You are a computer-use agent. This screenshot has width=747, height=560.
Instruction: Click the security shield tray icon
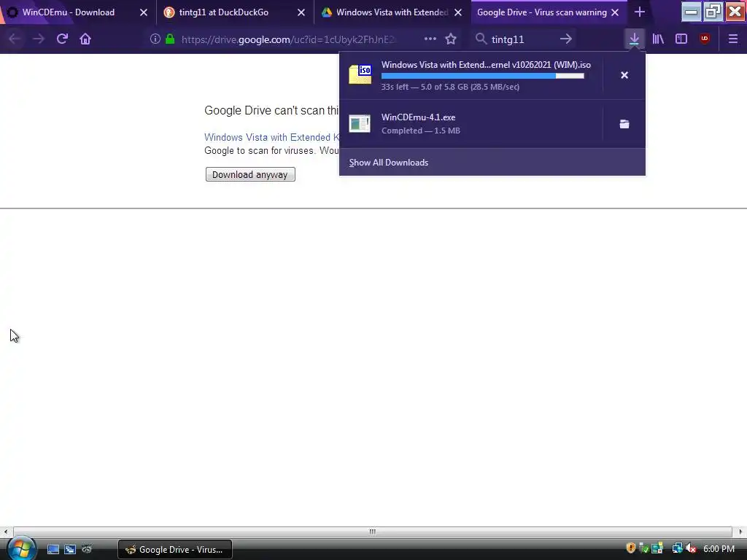[x=631, y=548]
